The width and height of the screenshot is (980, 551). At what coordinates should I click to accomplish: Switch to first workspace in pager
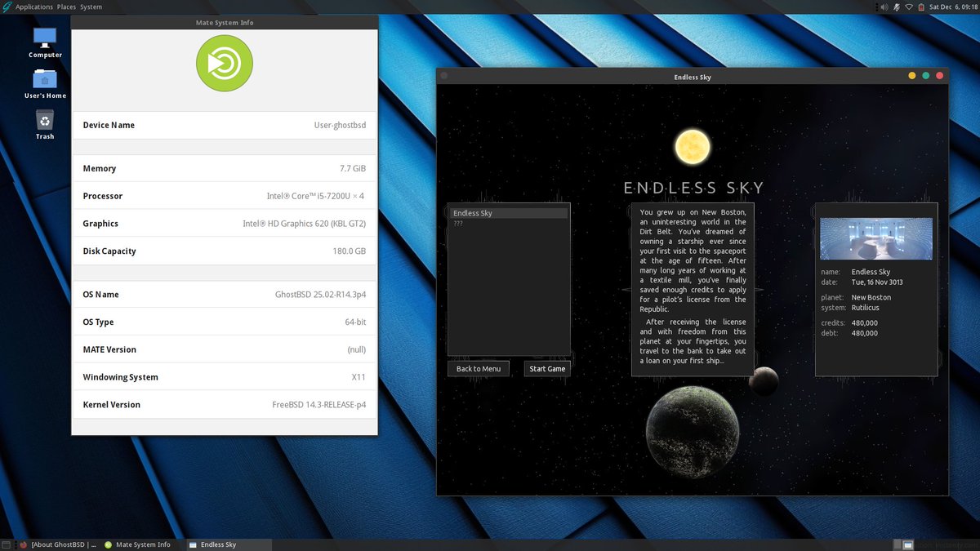[x=898, y=544]
